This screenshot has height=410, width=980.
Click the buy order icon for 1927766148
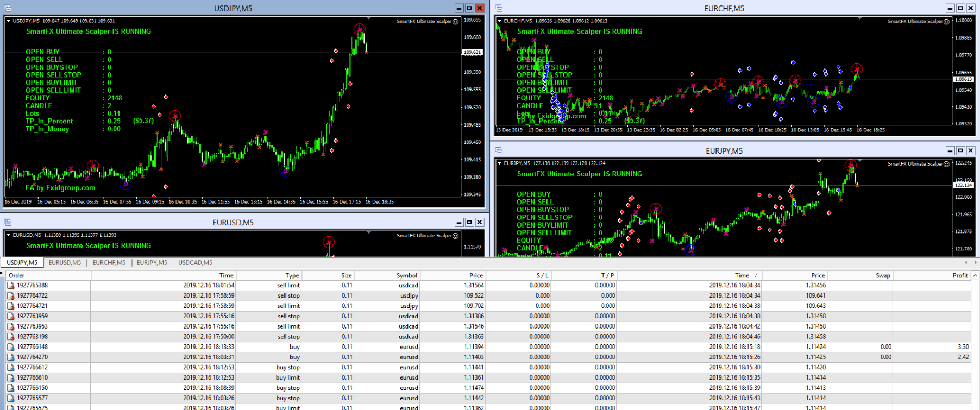[11, 347]
